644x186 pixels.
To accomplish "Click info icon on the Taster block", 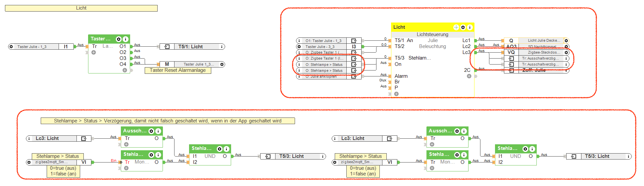I will 125,39.
